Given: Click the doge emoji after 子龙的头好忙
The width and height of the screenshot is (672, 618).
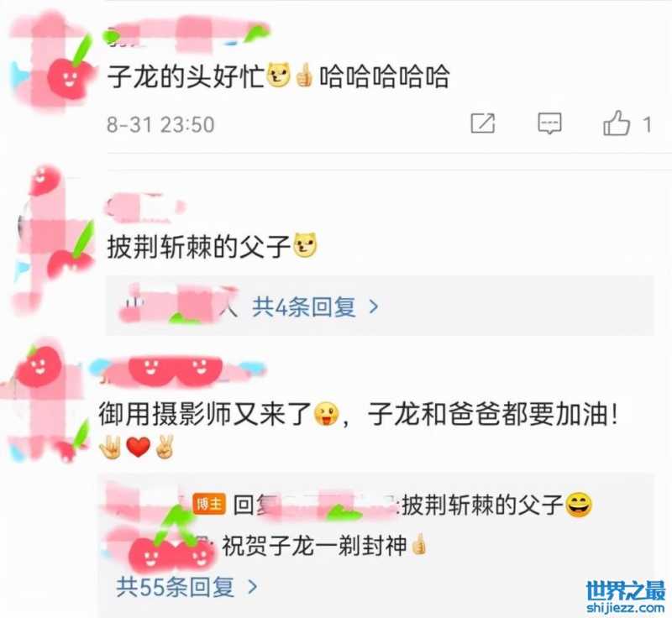Looking at the screenshot, I should 279,76.
